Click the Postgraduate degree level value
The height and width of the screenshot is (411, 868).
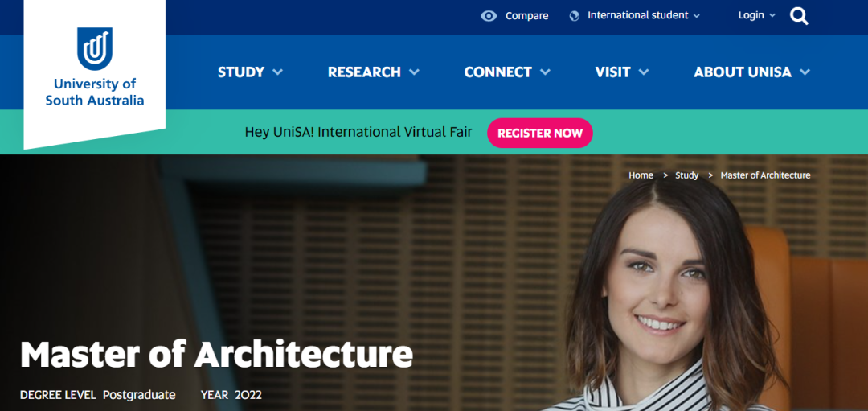click(x=139, y=395)
